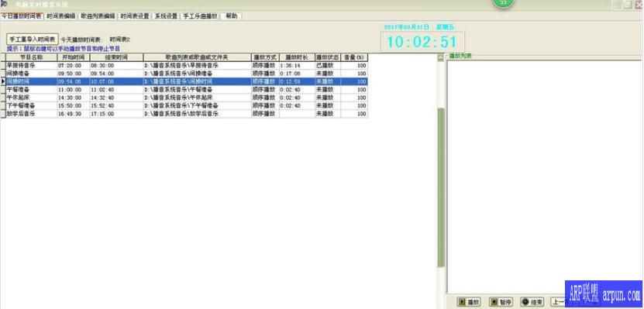The height and width of the screenshot is (309, 644).
Task: Click start time 11:00:00 cell
Action: tap(74, 90)
